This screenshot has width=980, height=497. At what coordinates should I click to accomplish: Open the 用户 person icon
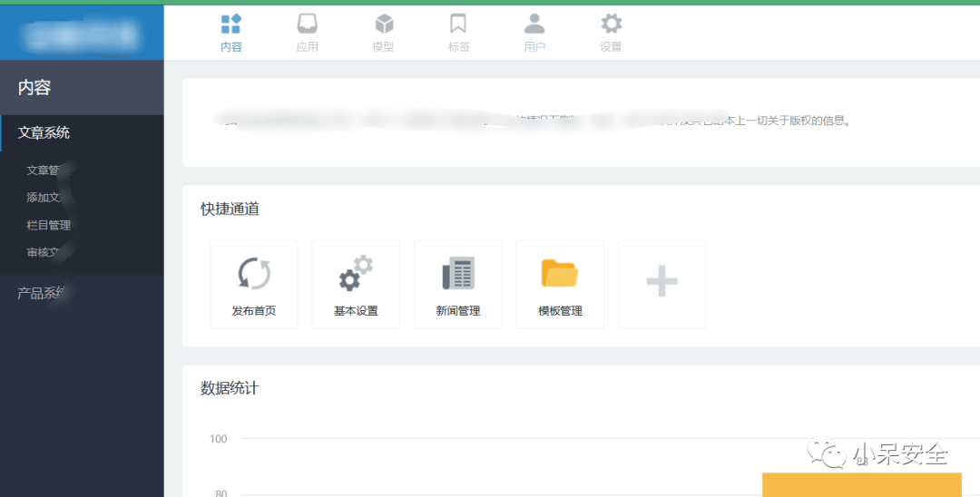(534, 24)
